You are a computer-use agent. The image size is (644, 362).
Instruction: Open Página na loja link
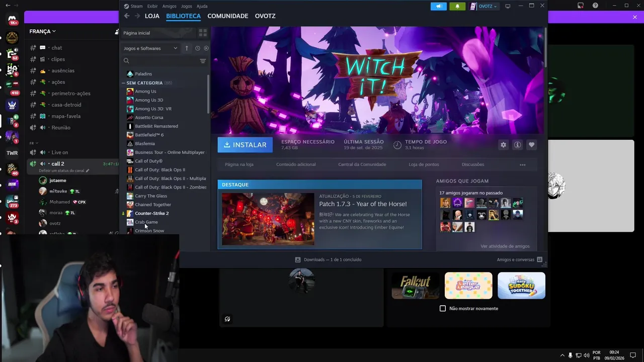point(239,164)
